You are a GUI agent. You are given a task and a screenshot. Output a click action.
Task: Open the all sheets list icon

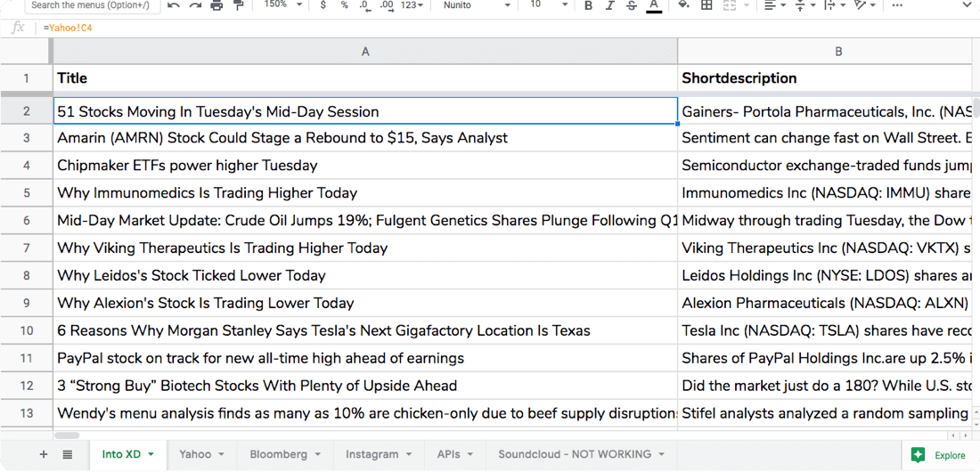pos(68,454)
